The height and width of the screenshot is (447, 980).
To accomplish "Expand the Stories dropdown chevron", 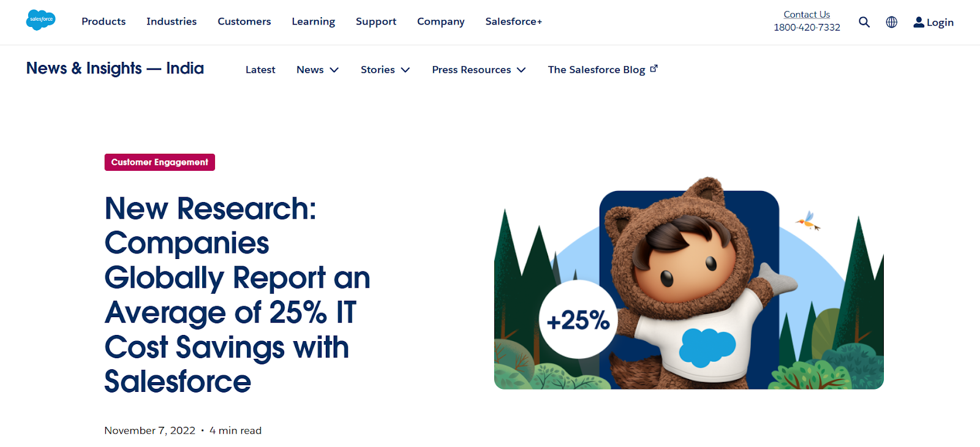I will coord(405,70).
